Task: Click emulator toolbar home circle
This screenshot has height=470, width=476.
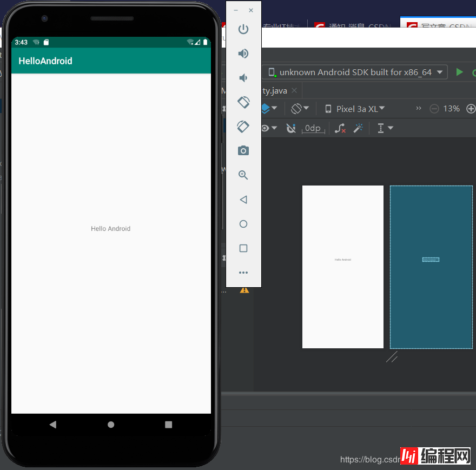Action: [243, 224]
